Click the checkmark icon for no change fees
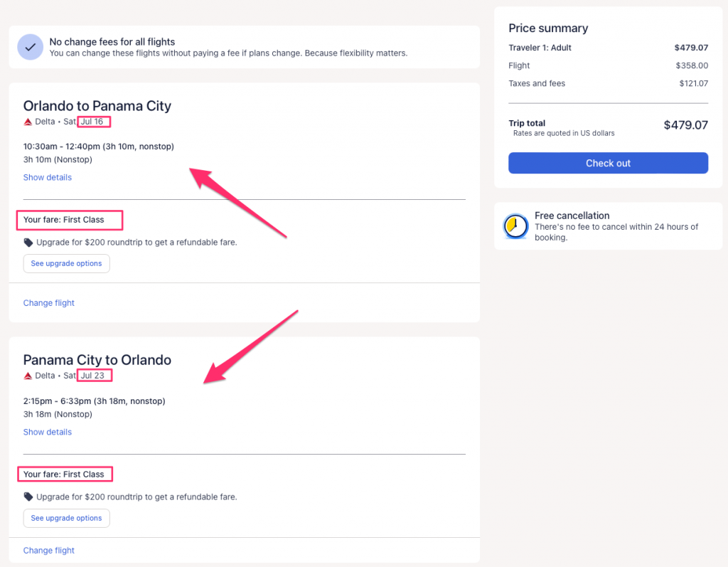 [30, 47]
